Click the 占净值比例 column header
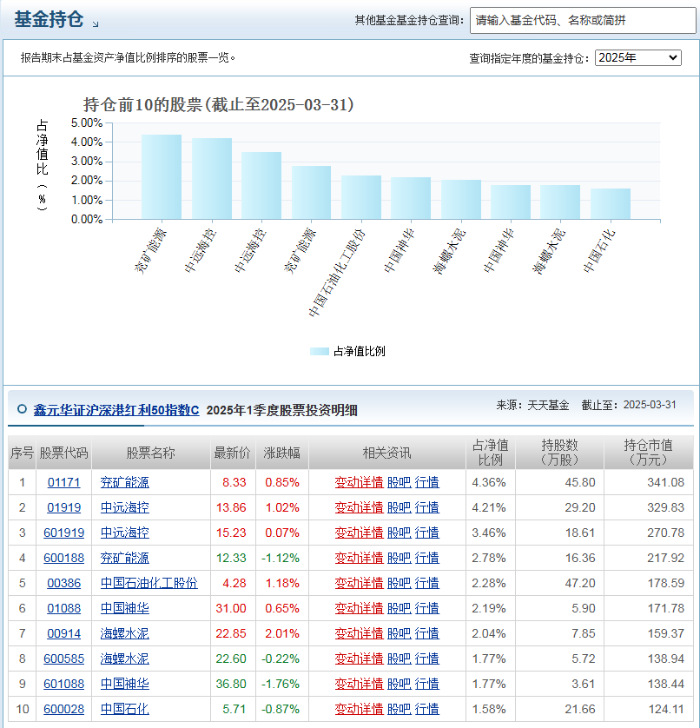This screenshot has width=700, height=728. [490, 453]
